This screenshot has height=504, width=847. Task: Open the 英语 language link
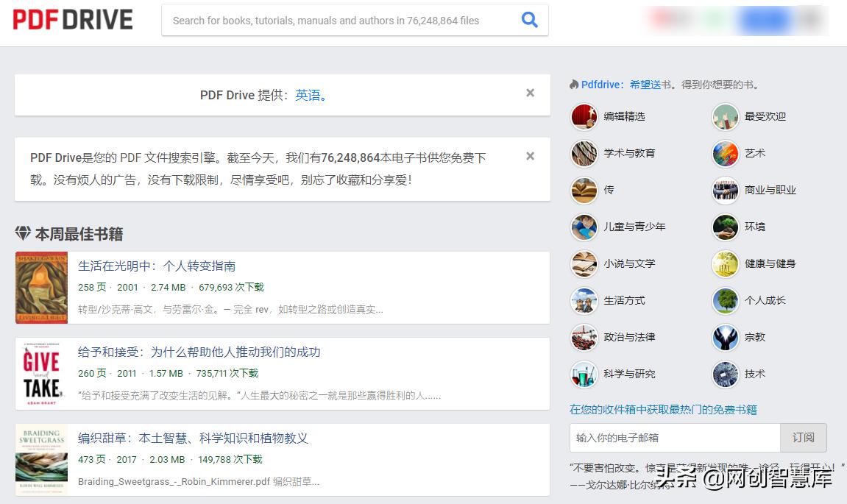(309, 93)
